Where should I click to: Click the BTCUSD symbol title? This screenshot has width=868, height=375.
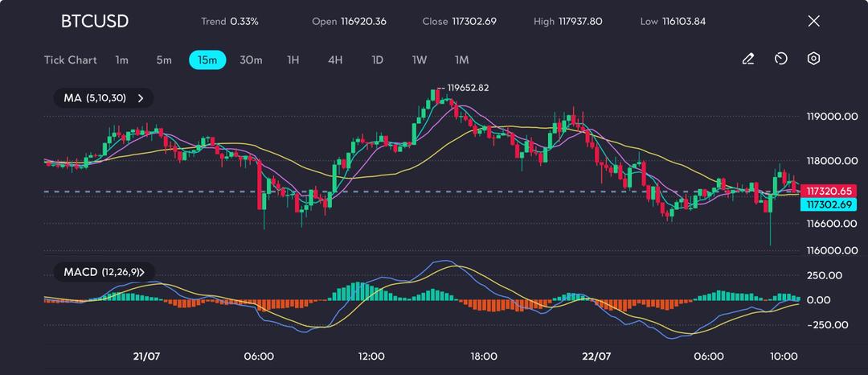[94, 21]
